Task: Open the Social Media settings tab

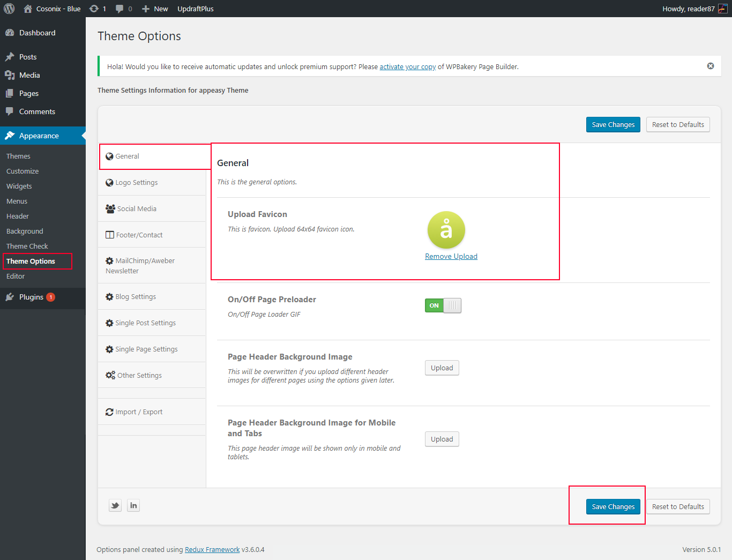Action: [137, 209]
